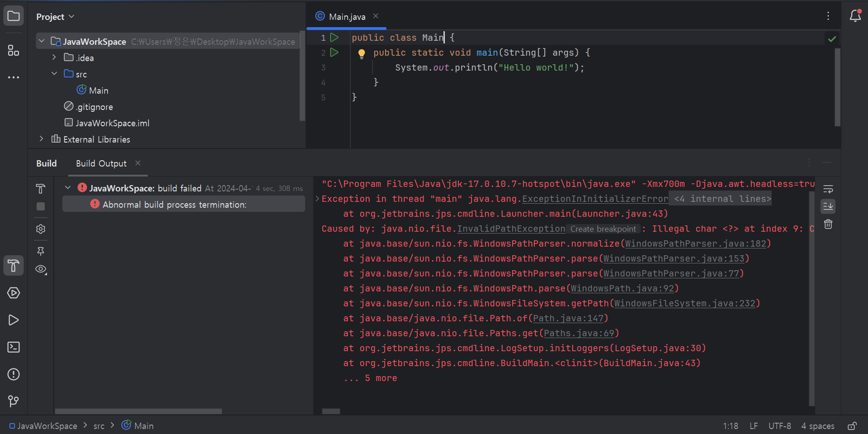This screenshot has width=868, height=434.
Task: Close the Main.java tab
Action: [376, 16]
